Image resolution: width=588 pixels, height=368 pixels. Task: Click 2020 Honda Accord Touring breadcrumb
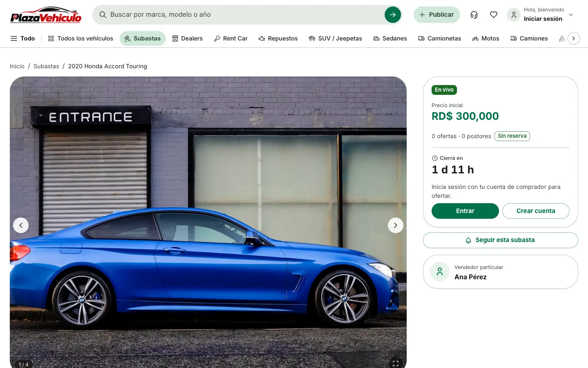[107, 66]
